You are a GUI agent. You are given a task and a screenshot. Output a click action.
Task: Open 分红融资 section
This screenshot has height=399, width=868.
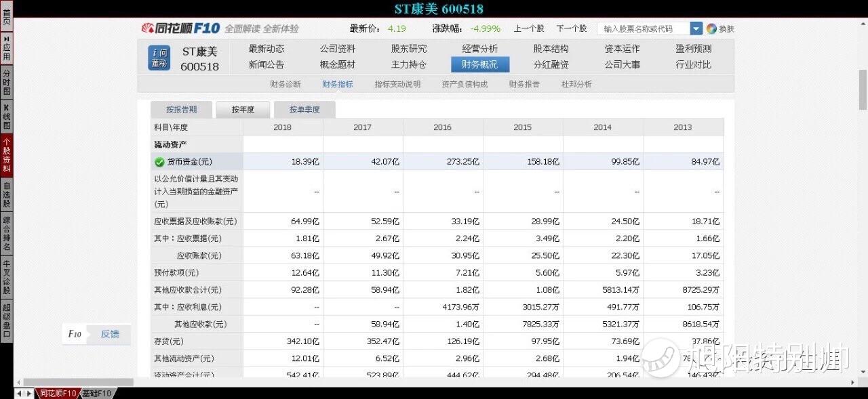coord(551,64)
